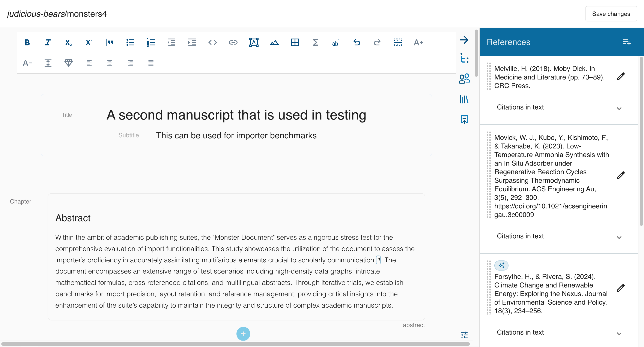644x347 pixels.
Task: Insert a footnote
Action: (x=336, y=42)
